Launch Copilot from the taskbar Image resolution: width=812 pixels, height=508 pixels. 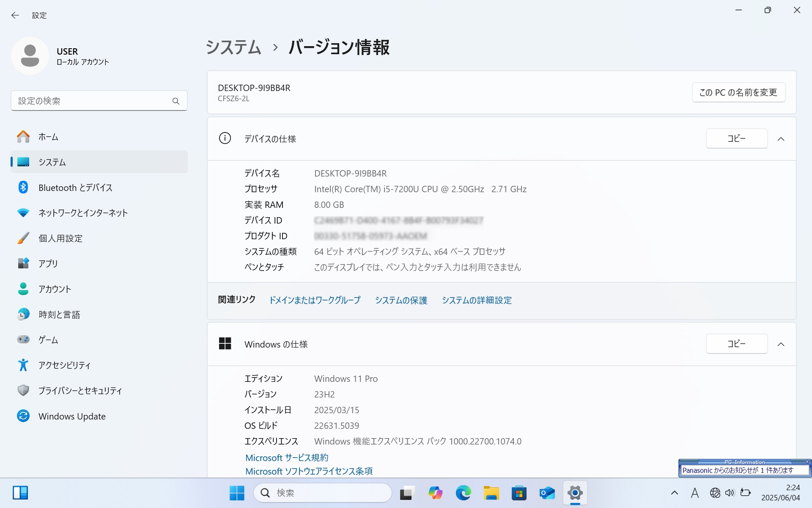[x=435, y=493]
